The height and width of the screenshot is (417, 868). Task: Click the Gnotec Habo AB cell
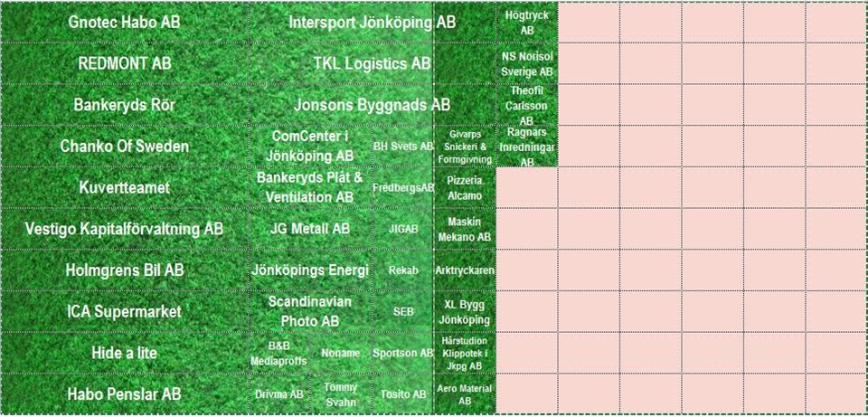125,23
